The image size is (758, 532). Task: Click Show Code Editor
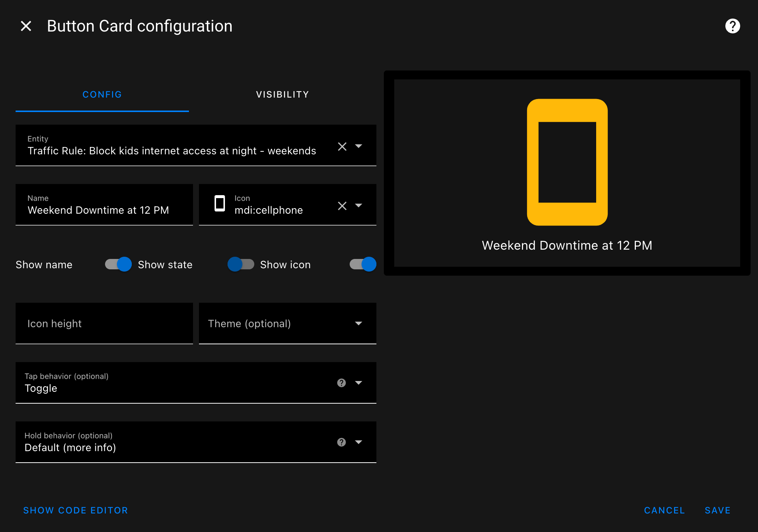(x=76, y=510)
